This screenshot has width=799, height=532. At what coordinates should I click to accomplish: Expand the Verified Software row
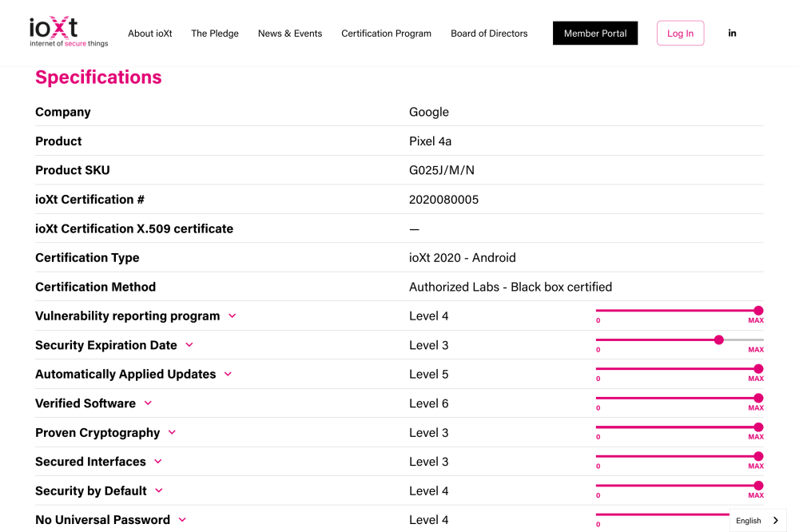(x=148, y=403)
